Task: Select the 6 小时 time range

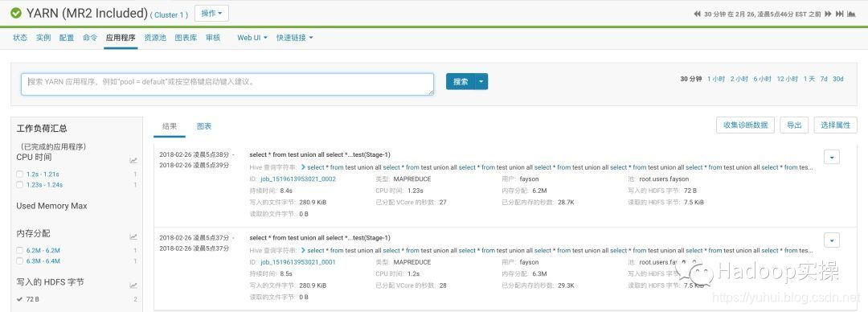Action: tap(762, 80)
